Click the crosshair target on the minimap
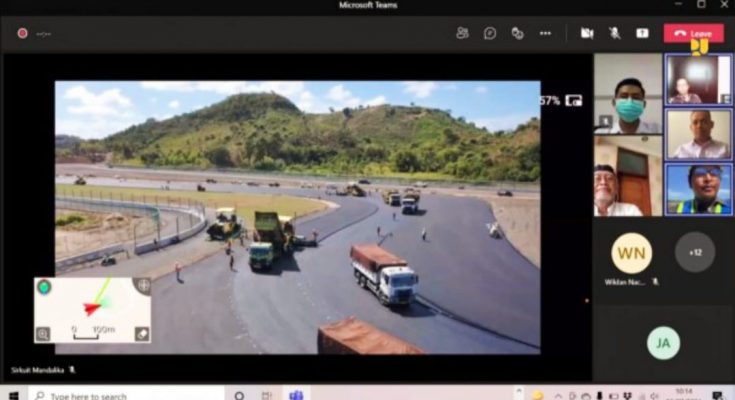This screenshot has width=735, height=400. pyautogui.click(x=143, y=286)
